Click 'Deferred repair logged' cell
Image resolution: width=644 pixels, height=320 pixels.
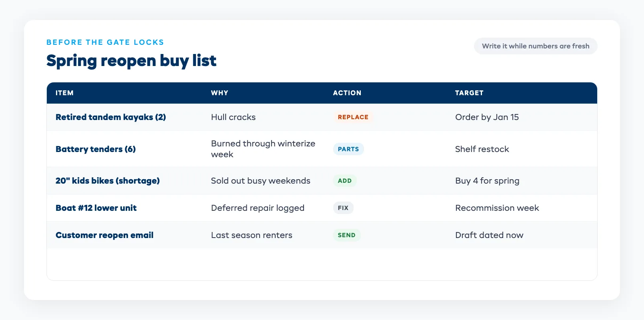click(x=258, y=208)
